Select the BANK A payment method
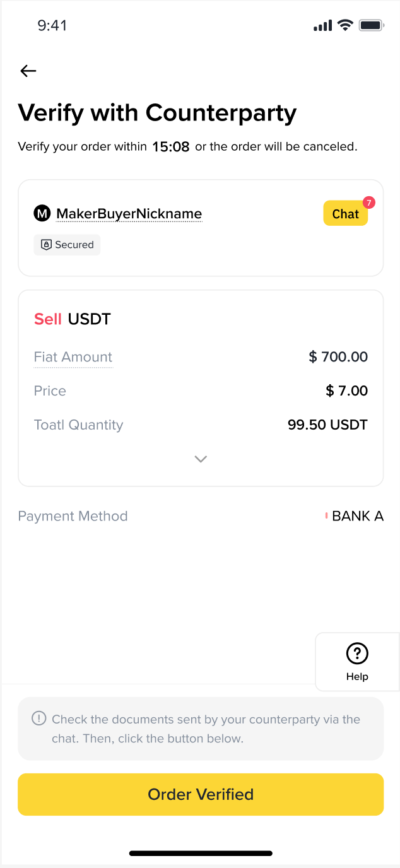This screenshot has height=868, width=400. (x=357, y=516)
